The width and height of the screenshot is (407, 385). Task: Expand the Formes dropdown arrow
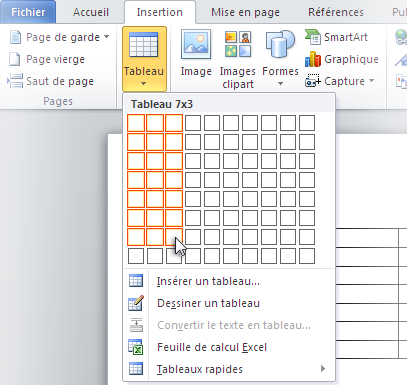pyautogui.click(x=280, y=83)
